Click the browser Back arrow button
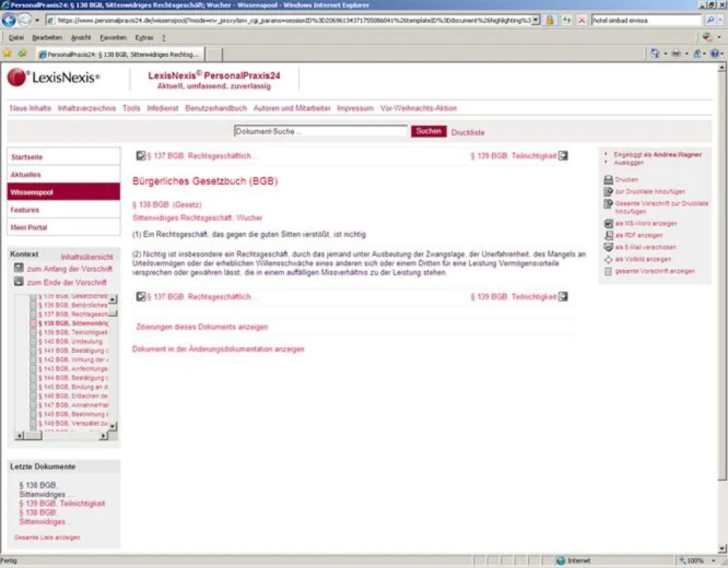Viewport: 728px width, 568px height. [9, 20]
